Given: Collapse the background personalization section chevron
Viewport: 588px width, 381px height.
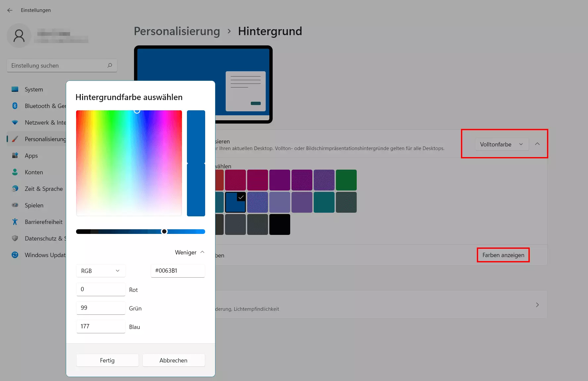Looking at the screenshot, I should [x=537, y=144].
